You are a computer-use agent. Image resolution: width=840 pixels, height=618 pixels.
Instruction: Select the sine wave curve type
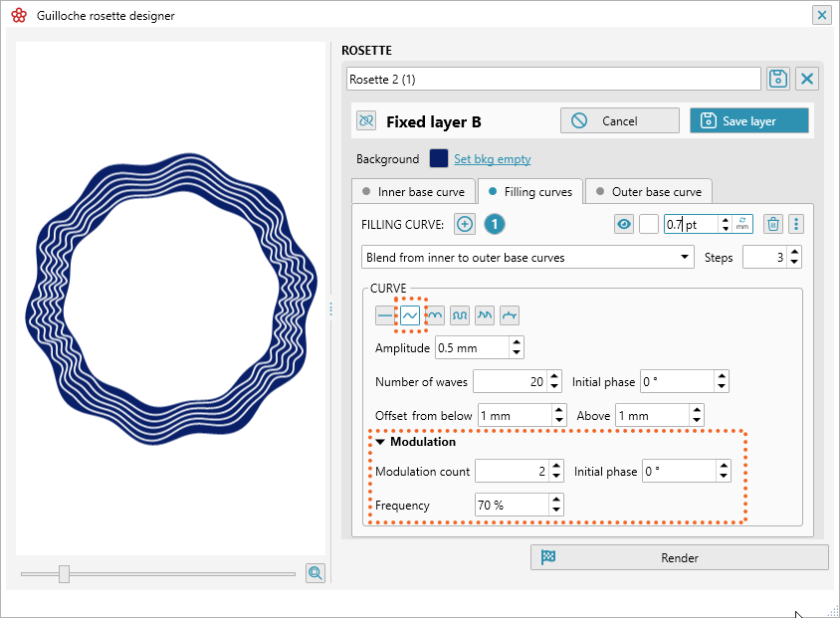(x=410, y=314)
